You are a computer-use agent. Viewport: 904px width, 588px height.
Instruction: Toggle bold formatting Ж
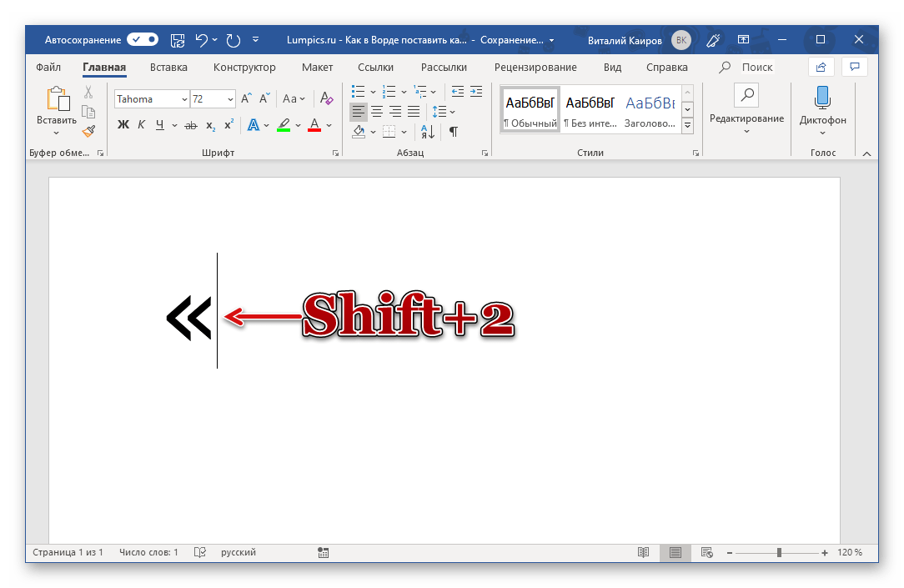point(123,125)
